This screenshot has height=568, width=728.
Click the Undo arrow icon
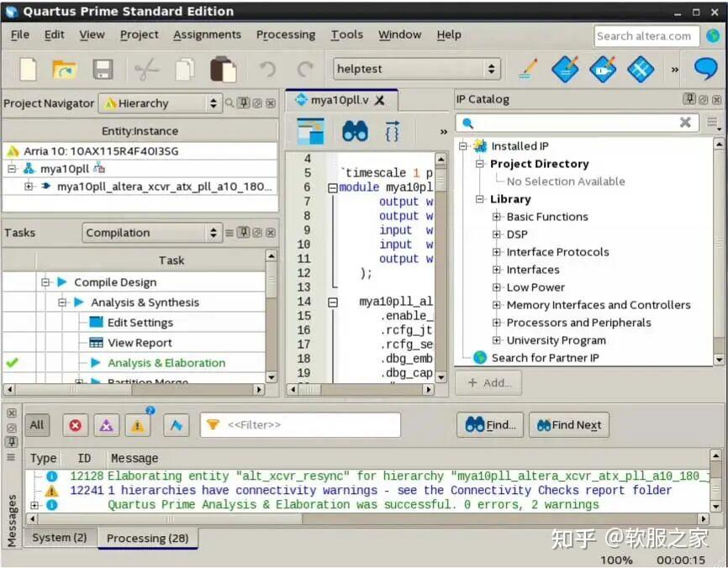tap(267, 70)
